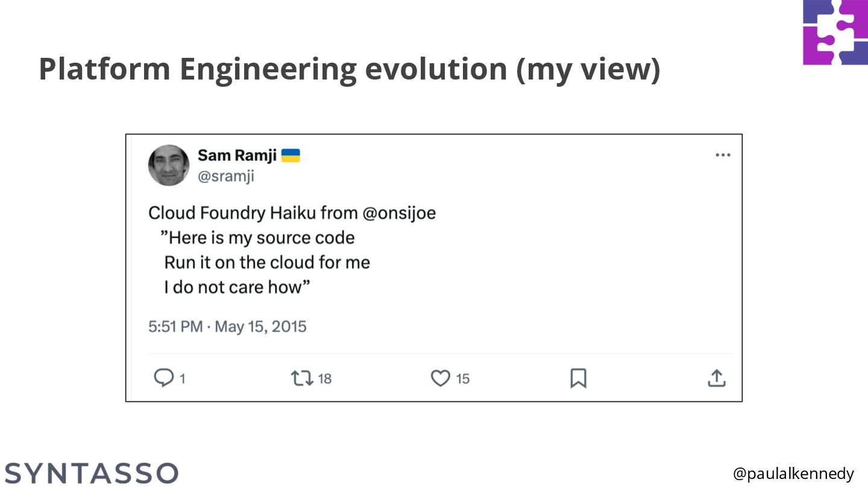Click Sam Ramji's profile photo
Image resolution: width=868 pixels, height=488 pixels.
tap(169, 165)
